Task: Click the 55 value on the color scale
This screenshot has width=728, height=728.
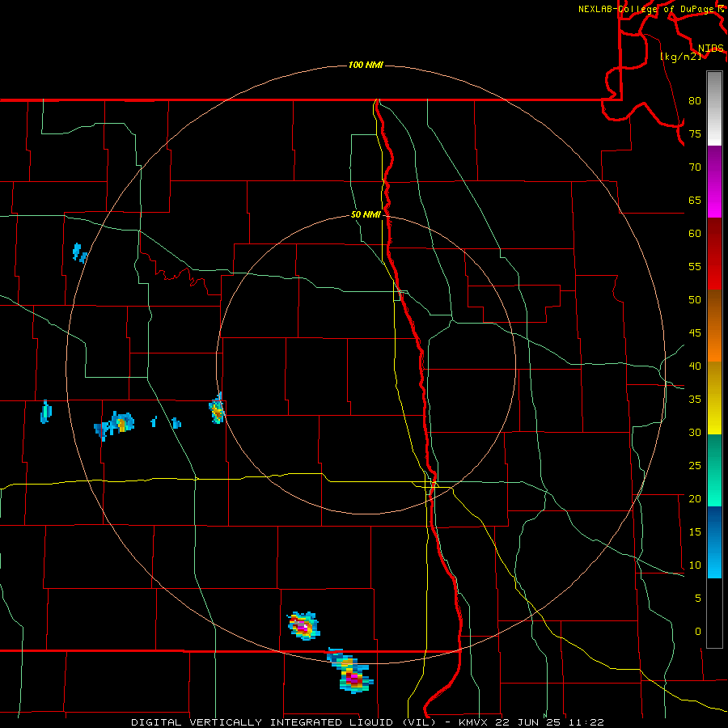Action: pyautogui.click(x=695, y=266)
